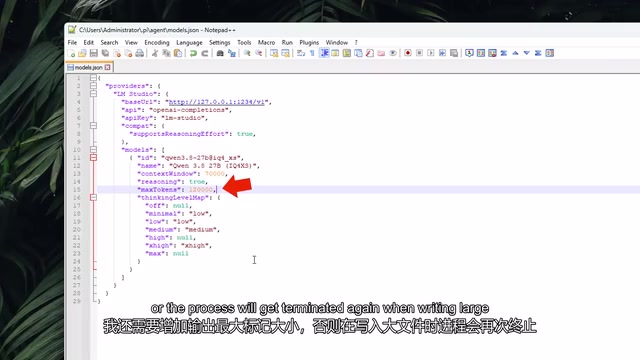The width and height of the screenshot is (640, 360).
Task: Select the models.json tab
Action: tap(89, 67)
